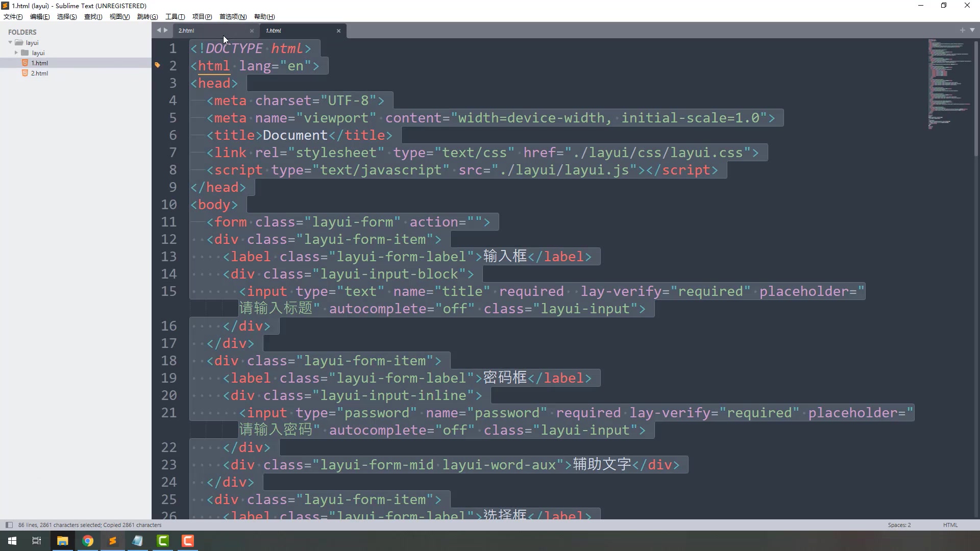This screenshot has width=980, height=551.
Task: Open the orange C app in taskbar
Action: tap(188, 541)
